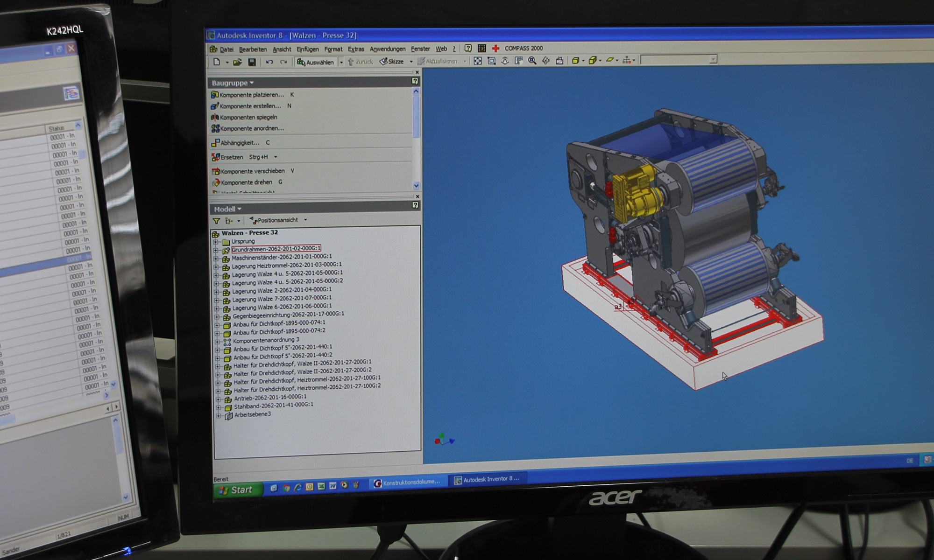The image size is (934, 560).
Task: Open the Fenster menu
Action: pos(420,49)
